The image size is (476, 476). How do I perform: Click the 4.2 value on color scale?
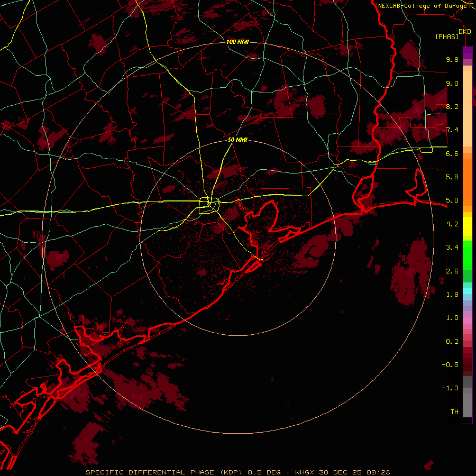pyautogui.click(x=452, y=224)
